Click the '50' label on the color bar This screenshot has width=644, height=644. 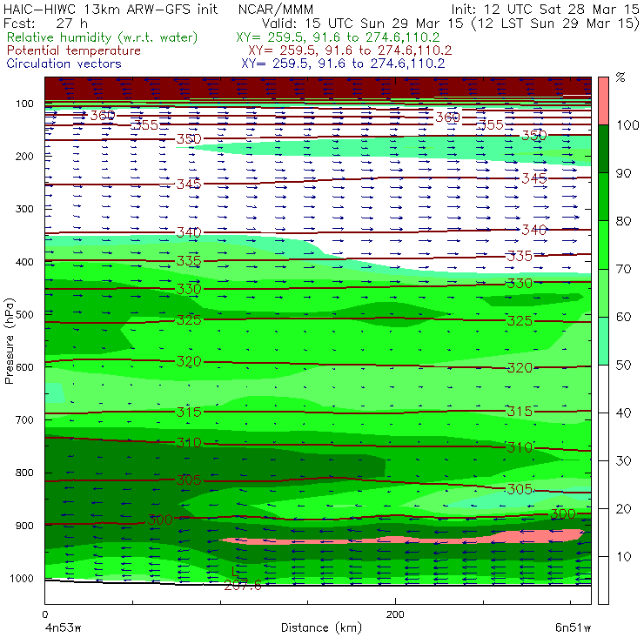coord(623,366)
